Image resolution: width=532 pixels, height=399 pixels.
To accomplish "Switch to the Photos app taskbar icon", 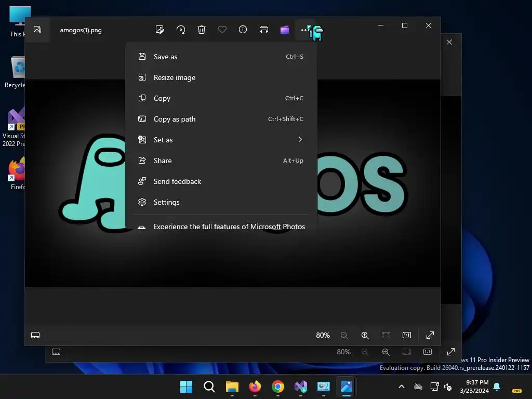I will click(347, 387).
